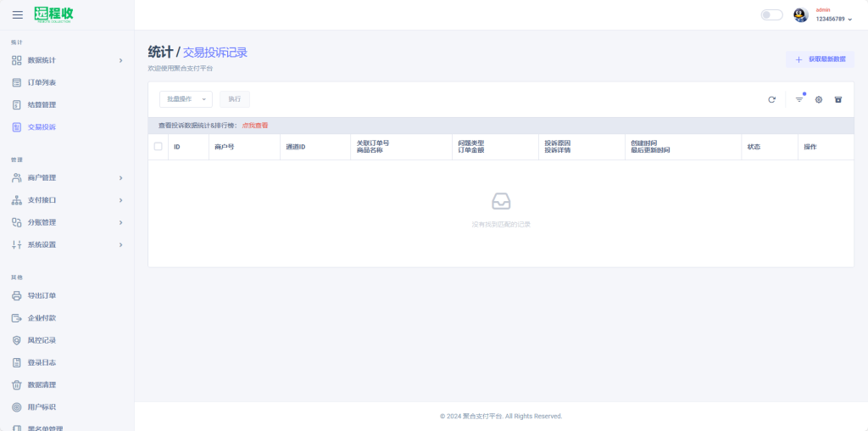The height and width of the screenshot is (431, 868).
Task: Click the 关联订单号 column header
Action: pos(373,143)
